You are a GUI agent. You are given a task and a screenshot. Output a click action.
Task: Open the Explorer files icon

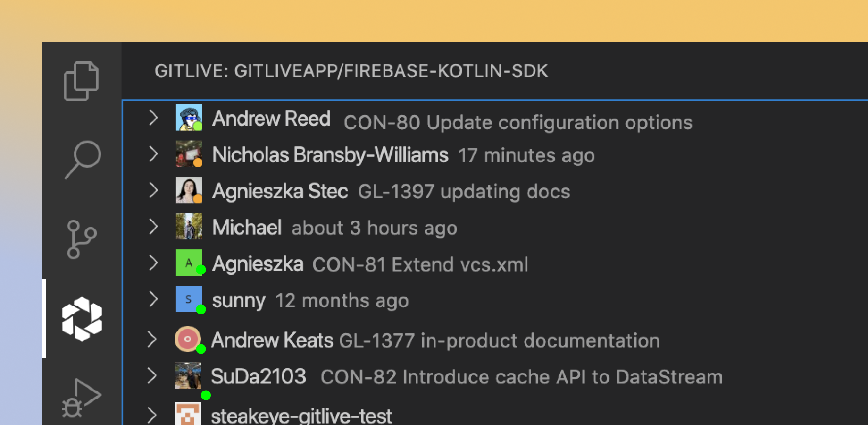point(81,81)
